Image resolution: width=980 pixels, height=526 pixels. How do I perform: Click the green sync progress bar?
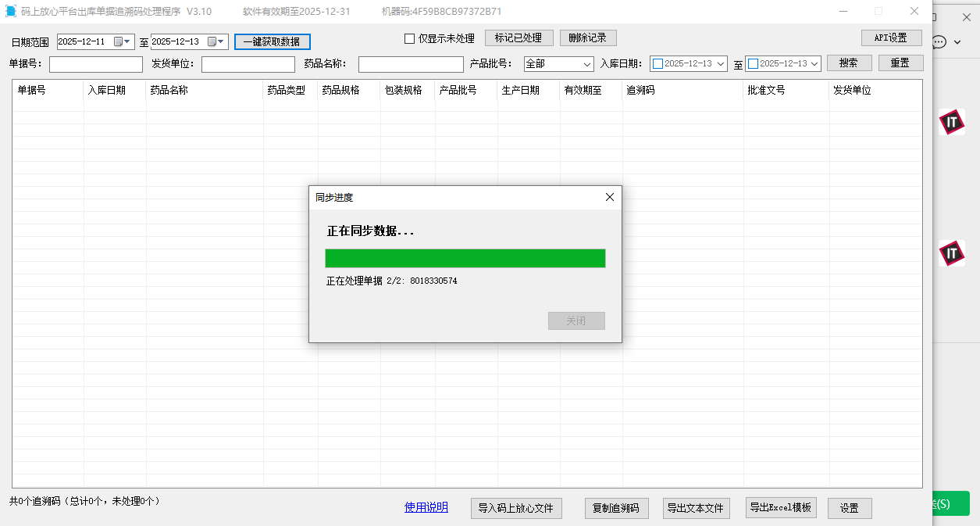[x=465, y=258]
